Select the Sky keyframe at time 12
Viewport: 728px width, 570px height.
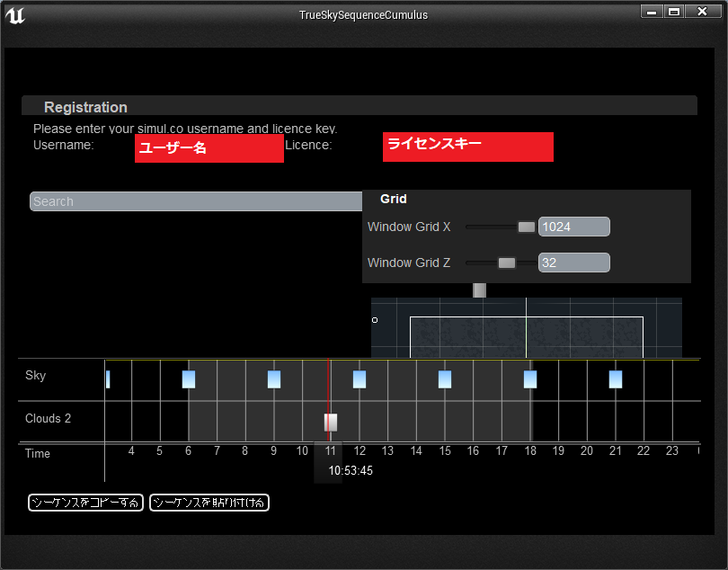tap(360, 379)
